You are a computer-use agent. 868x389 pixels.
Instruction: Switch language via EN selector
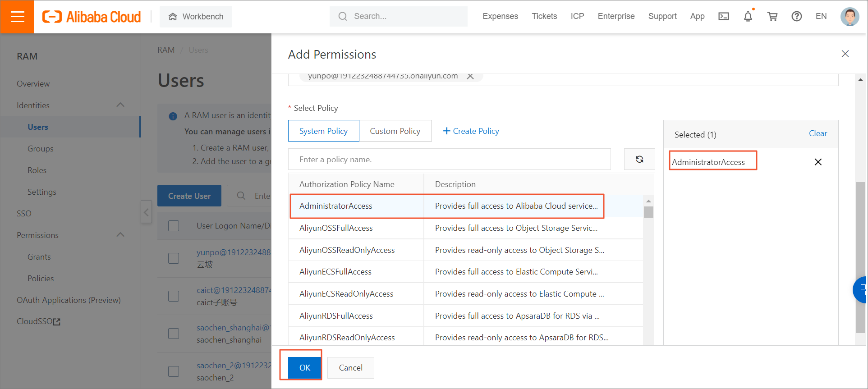coord(821,16)
